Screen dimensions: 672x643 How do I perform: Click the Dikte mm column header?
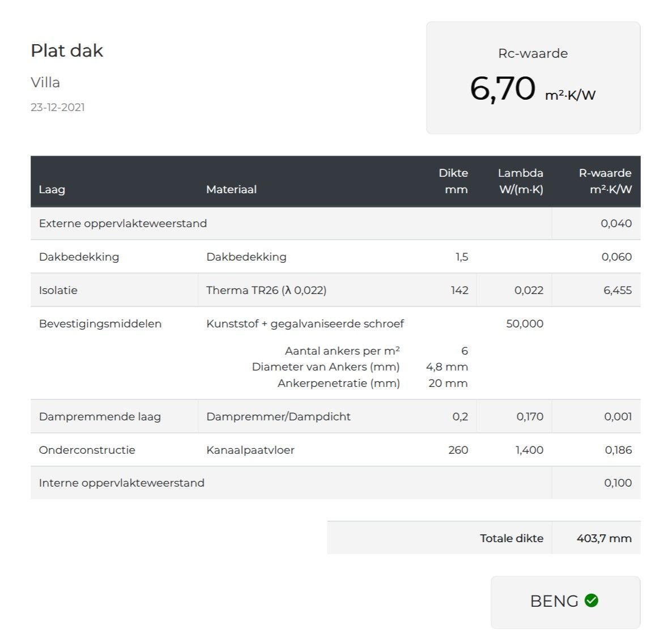[454, 181]
